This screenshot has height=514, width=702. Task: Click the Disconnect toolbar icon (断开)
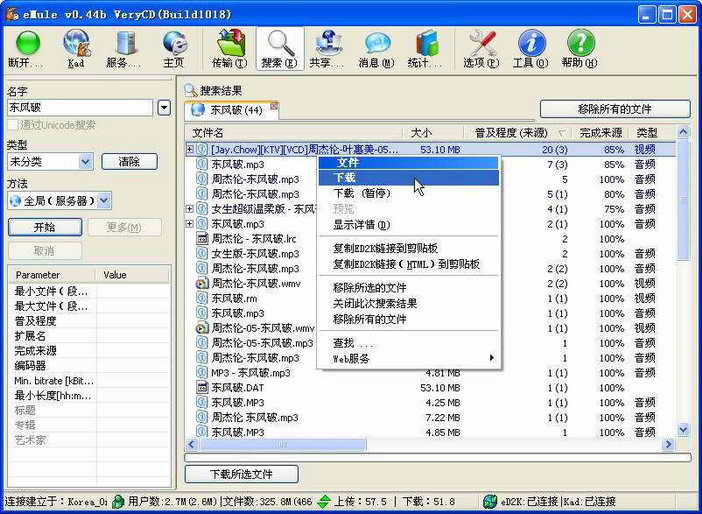coord(27,47)
